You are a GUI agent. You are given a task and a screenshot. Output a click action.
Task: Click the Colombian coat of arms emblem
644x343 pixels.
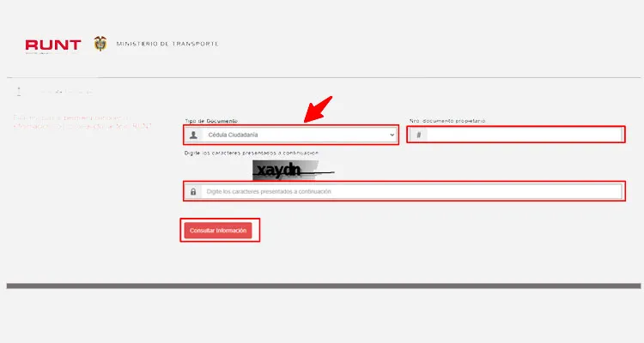coord(100,44)
